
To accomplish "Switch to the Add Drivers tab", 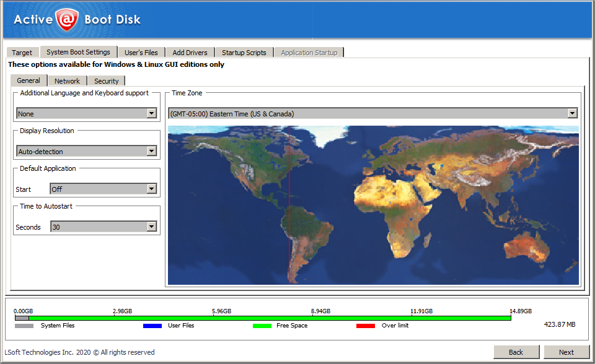I will (190, 52).
